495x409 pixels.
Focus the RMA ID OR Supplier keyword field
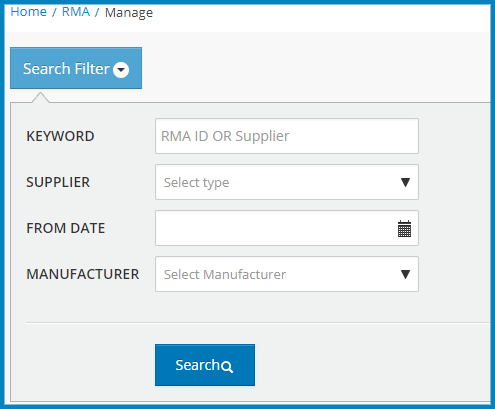pyautogui.click(x=287, y=136)
